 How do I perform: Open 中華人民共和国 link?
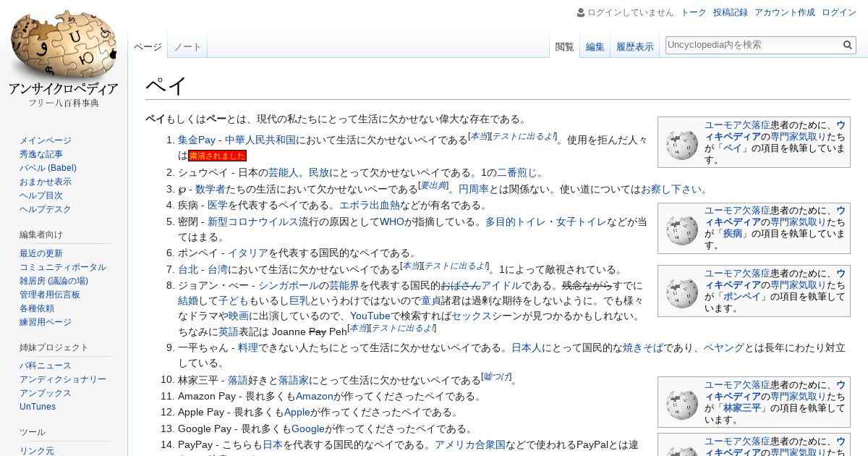(x=260, y=140)
